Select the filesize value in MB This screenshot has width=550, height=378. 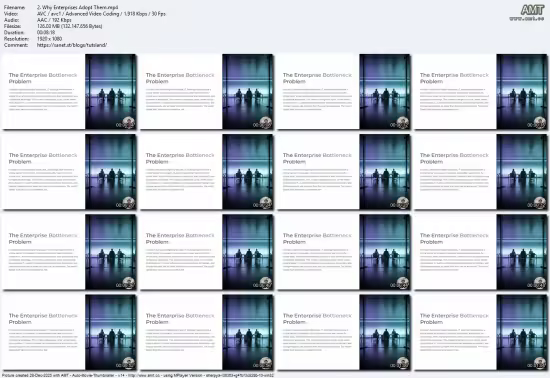click(69, 26)
